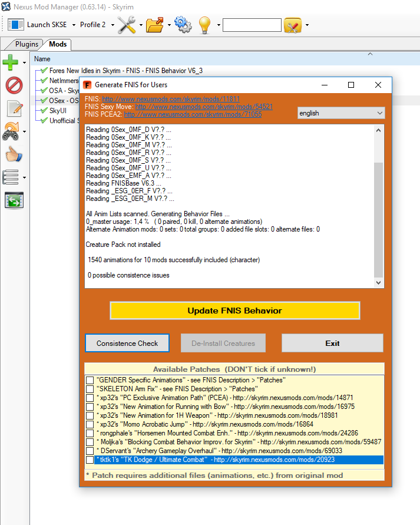
Task: Click the Profile 2 label
Action: pos(92,25)
